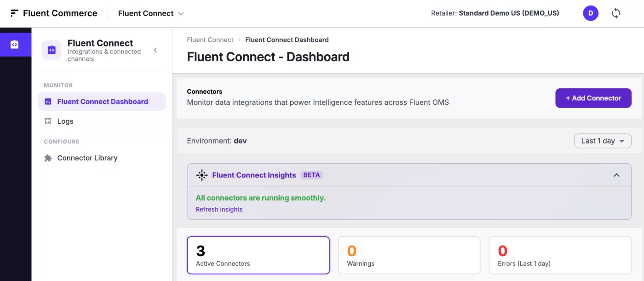644x281 pixels.
Task: Collapse the sidebar with the chevron arrow
Action: click(x=155, y=50)
